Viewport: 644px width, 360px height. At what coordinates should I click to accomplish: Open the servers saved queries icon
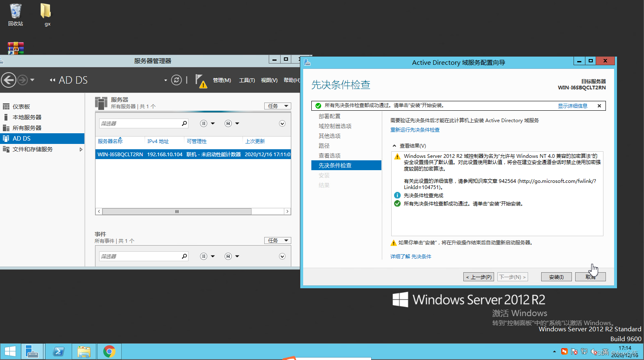(x=228, y=123)
